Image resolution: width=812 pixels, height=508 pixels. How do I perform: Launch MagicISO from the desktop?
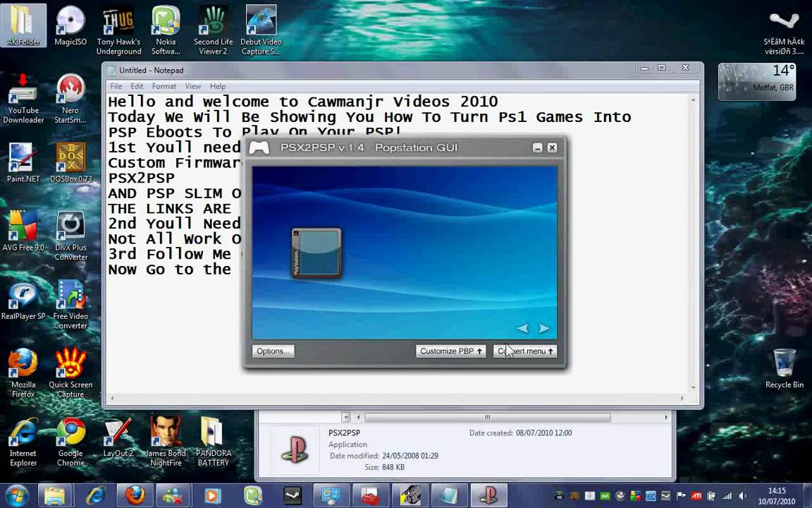(x=70, y=25)
